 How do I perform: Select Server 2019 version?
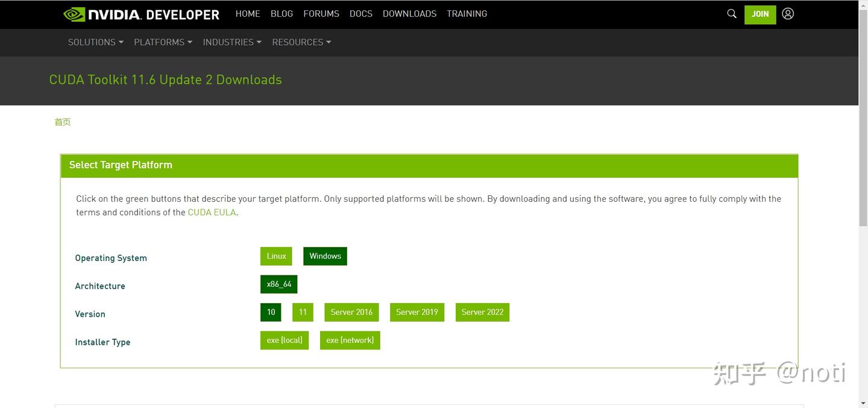pos(417,312)
